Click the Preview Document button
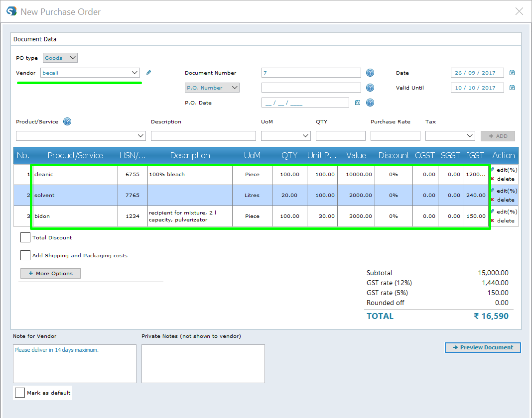This screenshot has width=532, height=418. (x=482, y=347)
